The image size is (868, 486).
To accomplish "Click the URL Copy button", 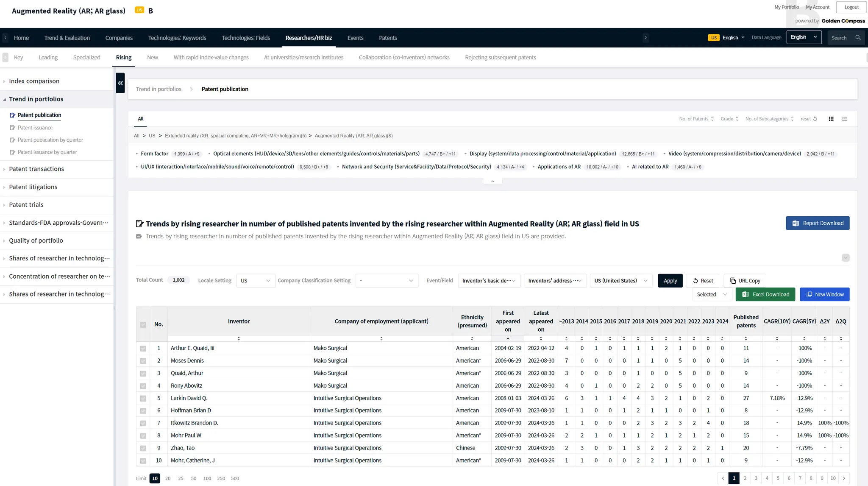I will click(x=745, y=281).
